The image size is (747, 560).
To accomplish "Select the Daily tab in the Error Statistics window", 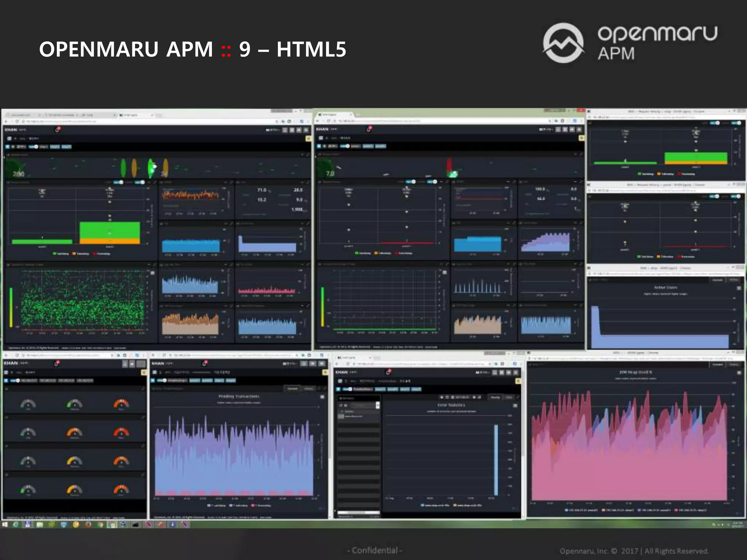I will 509,397.
